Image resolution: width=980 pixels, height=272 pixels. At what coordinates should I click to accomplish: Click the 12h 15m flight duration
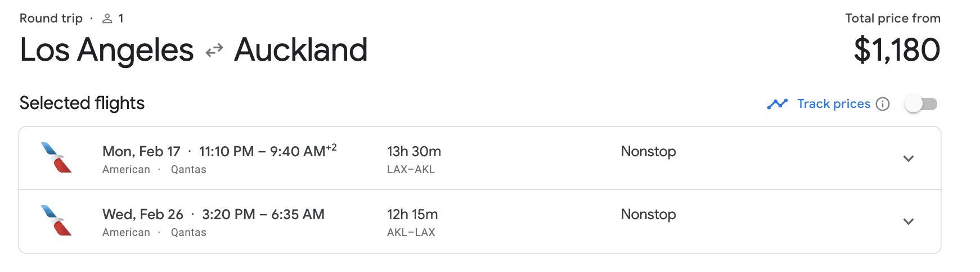pos(412,215)
